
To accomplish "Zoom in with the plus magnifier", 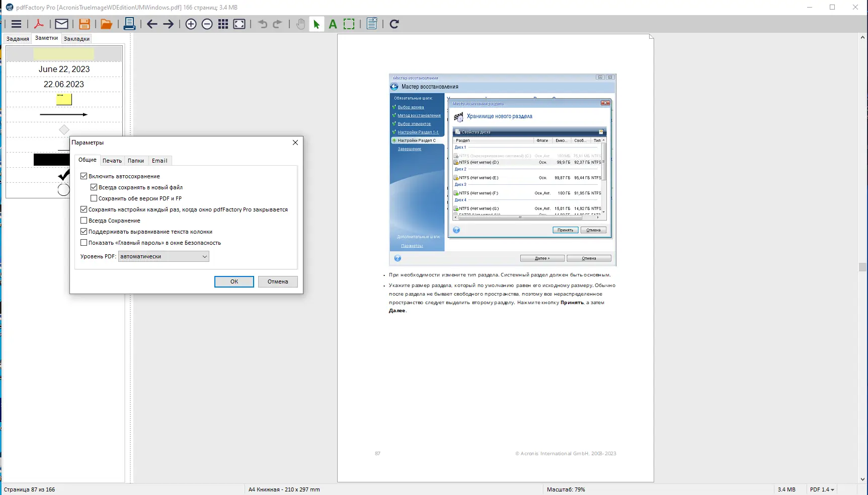I will point(191,24).
